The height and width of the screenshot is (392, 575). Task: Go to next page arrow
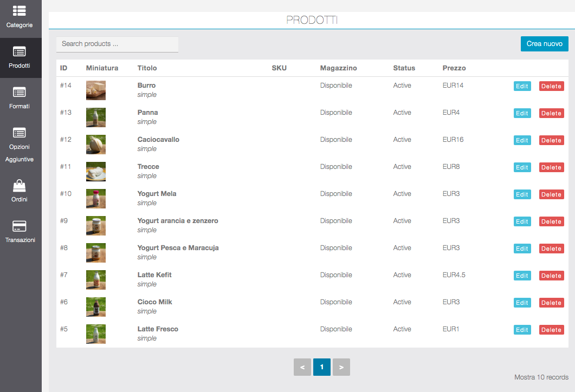coord(341,367)
